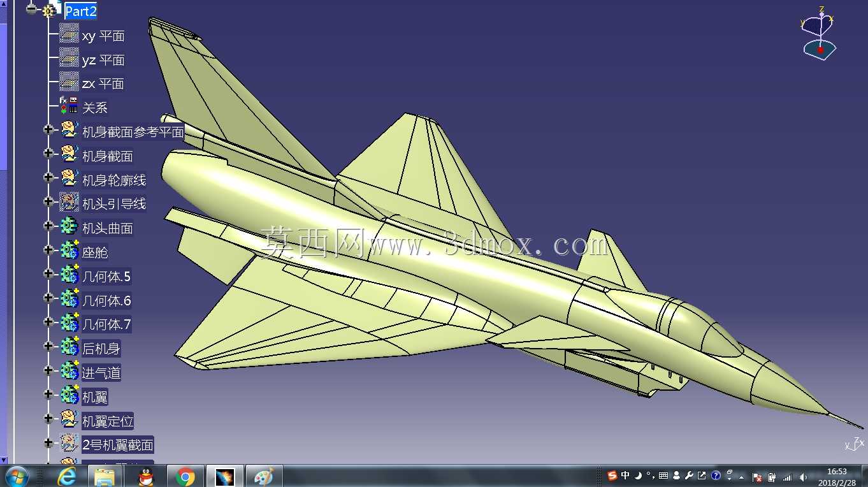Viewport: 868px width, 487px height.
Task: Click the 机头曲面 body gear icon
Action: [69, 227]
